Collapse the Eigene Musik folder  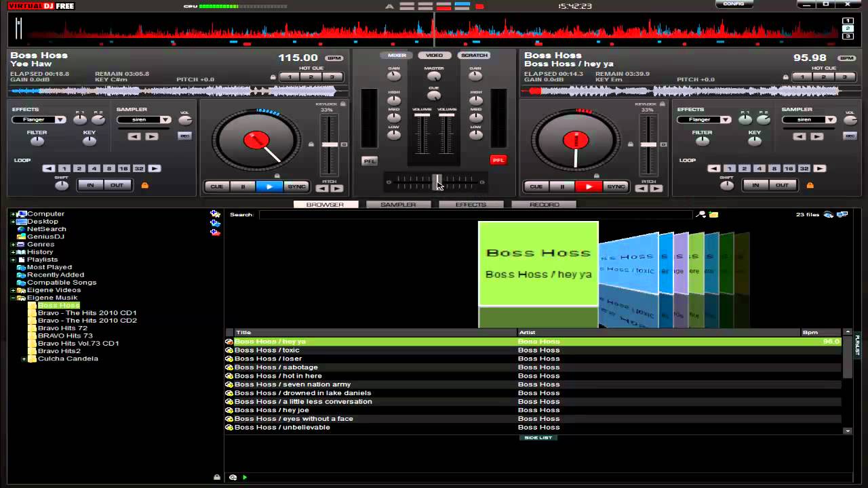(13, 298)
